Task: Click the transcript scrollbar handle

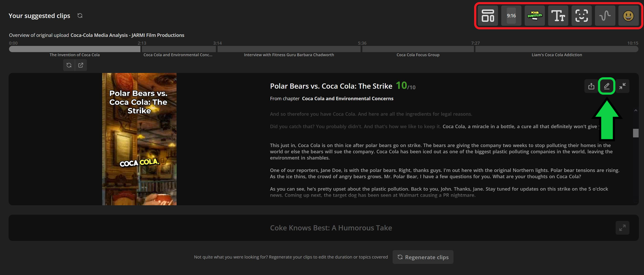Action: pyautogui.click(x=636, y=133)
